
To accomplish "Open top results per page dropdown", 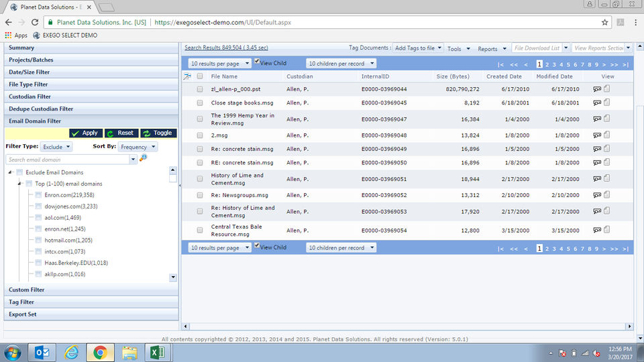I will click(x=219, y=64).
